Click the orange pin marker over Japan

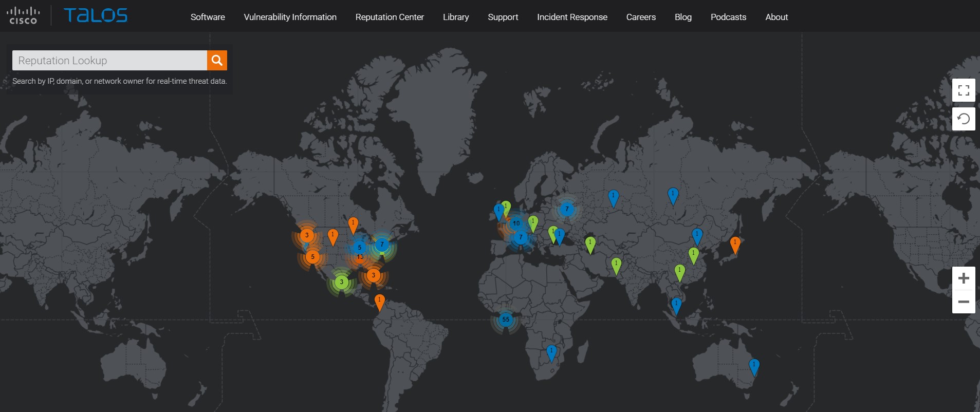point(735,244)
